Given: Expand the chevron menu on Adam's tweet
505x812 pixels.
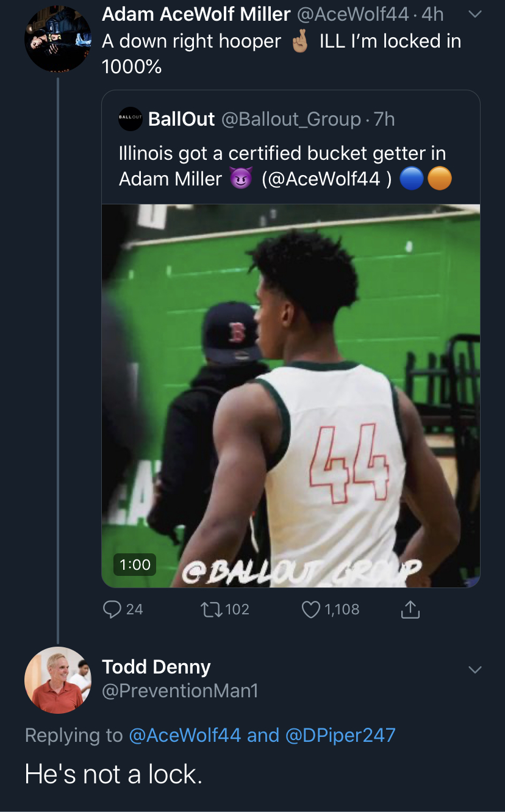Looking at the screenshot, I should tap(475, 14).
